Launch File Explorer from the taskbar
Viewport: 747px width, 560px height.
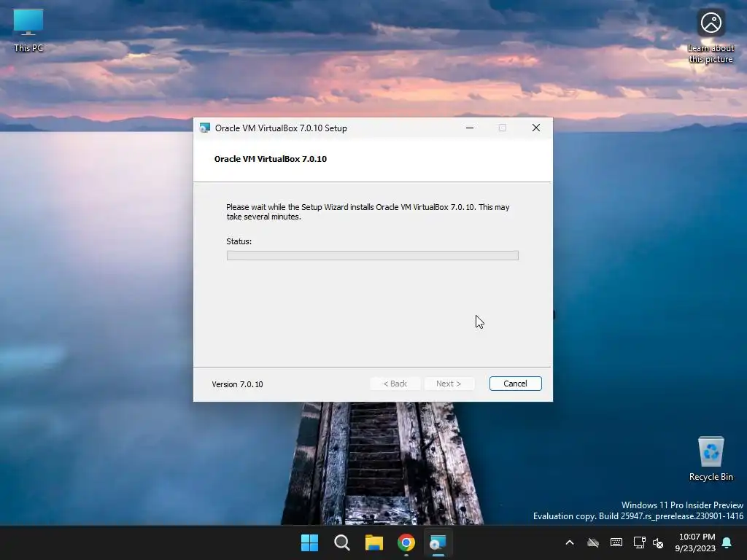tap(374, 542)
